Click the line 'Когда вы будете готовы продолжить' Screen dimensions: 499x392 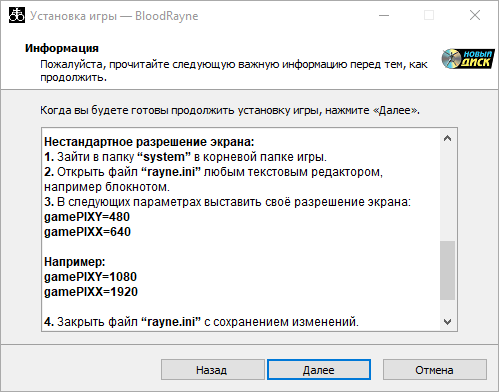(230, 110)
